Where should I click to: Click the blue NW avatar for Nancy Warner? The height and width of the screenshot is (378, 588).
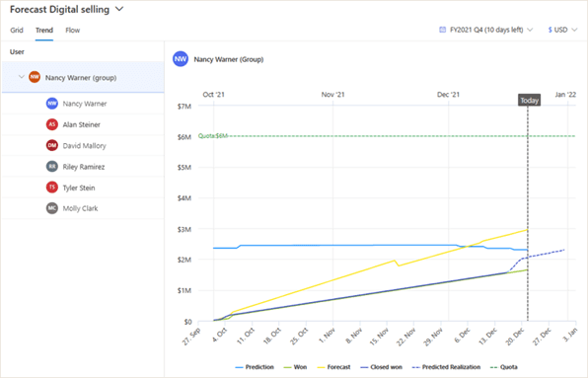point(52,104)
